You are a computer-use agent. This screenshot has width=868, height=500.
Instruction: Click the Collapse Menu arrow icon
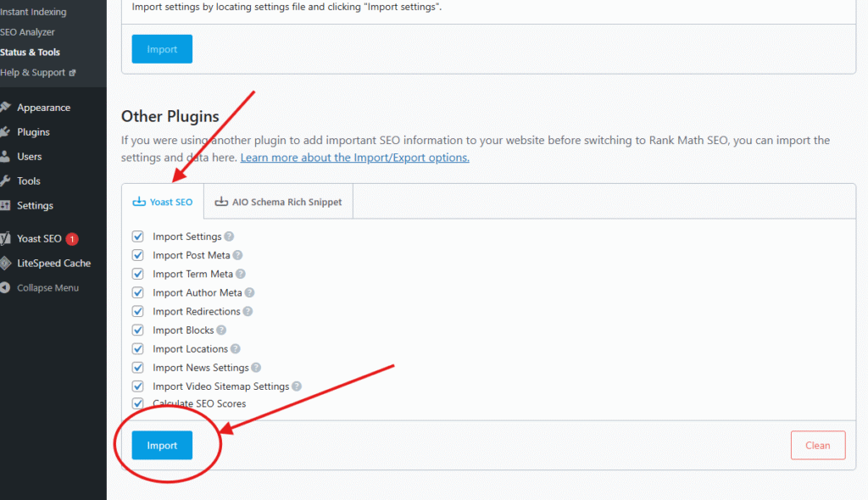coord(5,287)
